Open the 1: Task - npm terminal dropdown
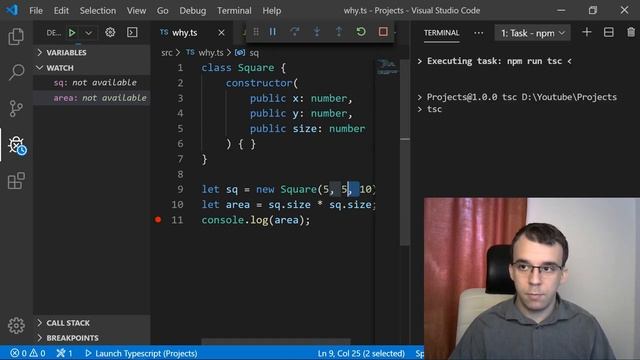Image resolution: width=640 pixels, height=360 pixels. coord(533,33)
